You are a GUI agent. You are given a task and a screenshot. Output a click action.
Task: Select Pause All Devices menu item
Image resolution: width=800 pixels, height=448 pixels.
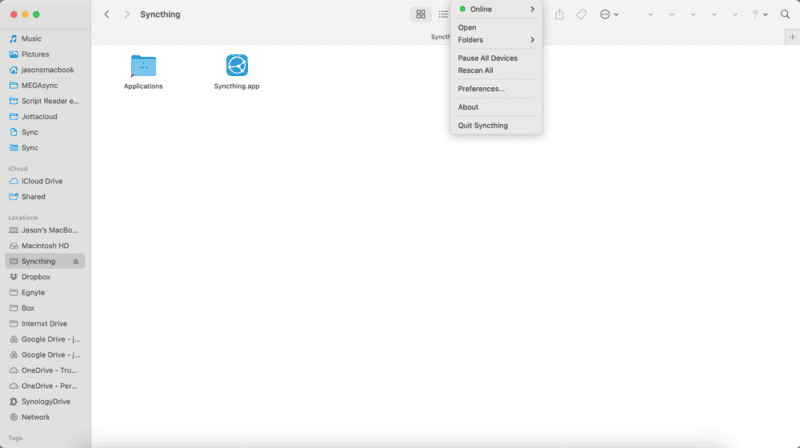[x=487, y=58]
